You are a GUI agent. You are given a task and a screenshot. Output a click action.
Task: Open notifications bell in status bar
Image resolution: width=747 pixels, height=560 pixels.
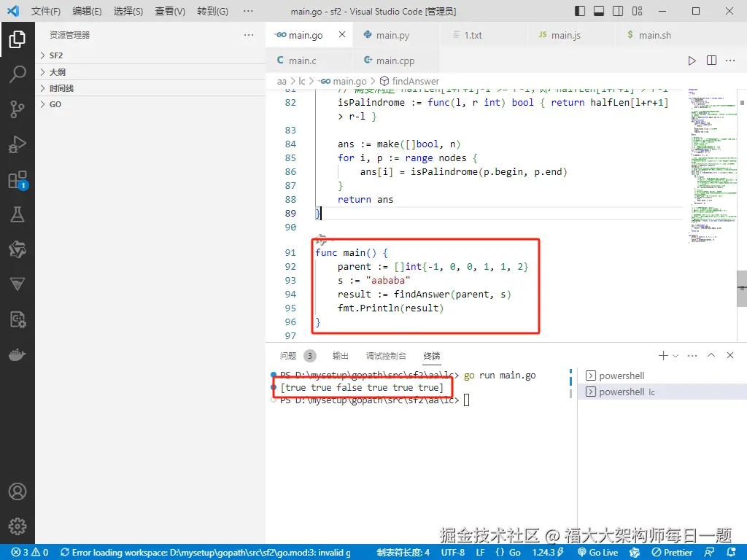coord(732,552)
